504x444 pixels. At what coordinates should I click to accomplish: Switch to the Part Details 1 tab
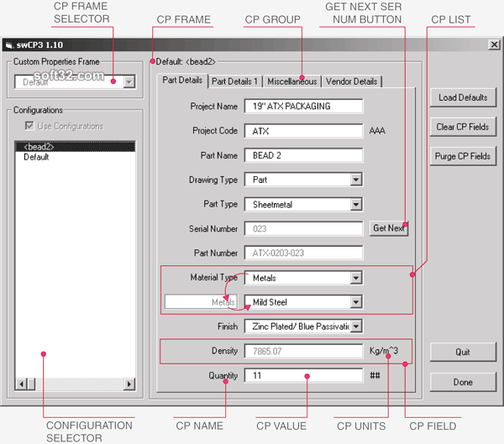pos(234,81)
